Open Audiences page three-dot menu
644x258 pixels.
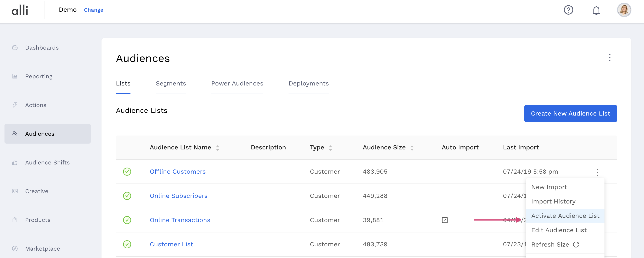610,58
